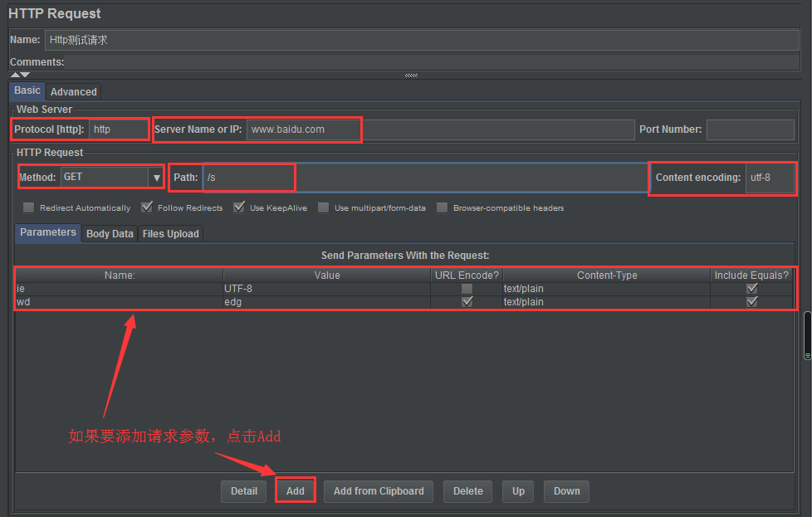Viewport: 812px width, 517px height.
Task: Open the Body Data tab
Action: tap(110, 233)
